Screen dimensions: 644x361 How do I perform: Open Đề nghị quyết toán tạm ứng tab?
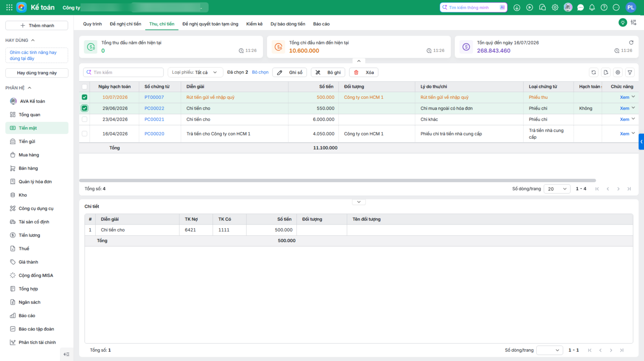click(x=210, y=24)
